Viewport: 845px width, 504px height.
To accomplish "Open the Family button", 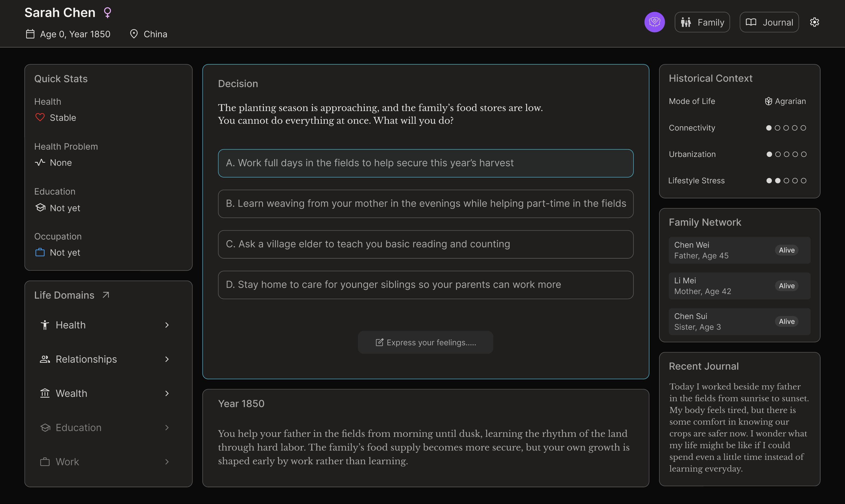I will click(x=702, y=22).
